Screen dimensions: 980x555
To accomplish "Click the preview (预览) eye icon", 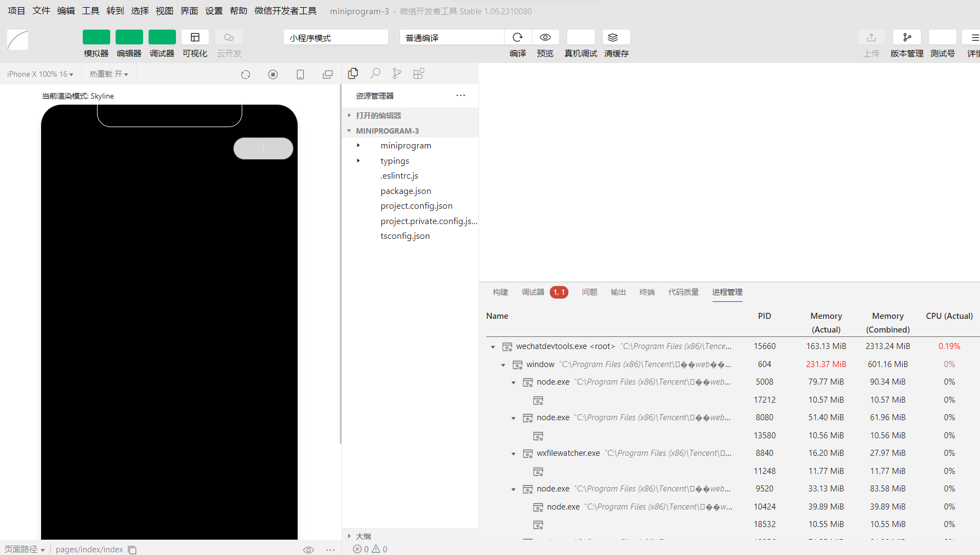I will (x=545, y=37).
